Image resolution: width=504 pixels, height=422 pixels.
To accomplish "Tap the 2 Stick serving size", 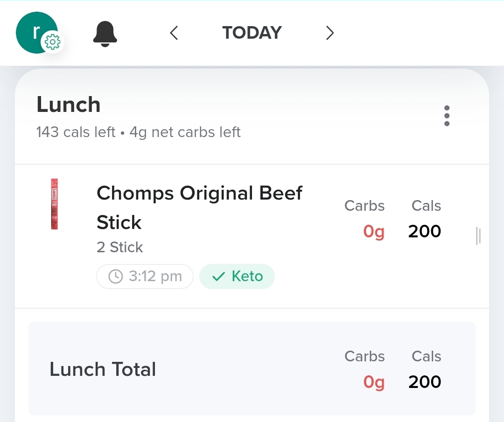I will pos(119,247).
